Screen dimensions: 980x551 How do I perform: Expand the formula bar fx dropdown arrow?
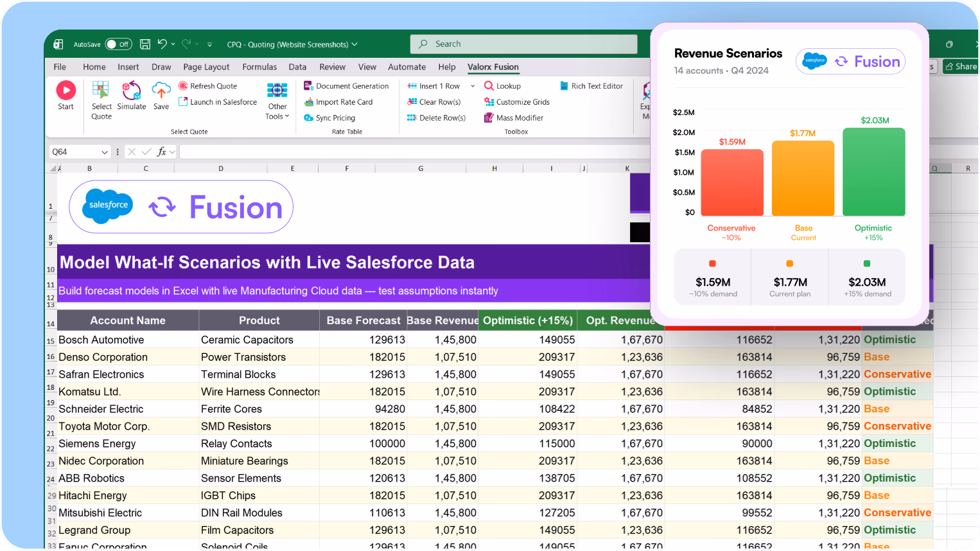click(173, 152)
